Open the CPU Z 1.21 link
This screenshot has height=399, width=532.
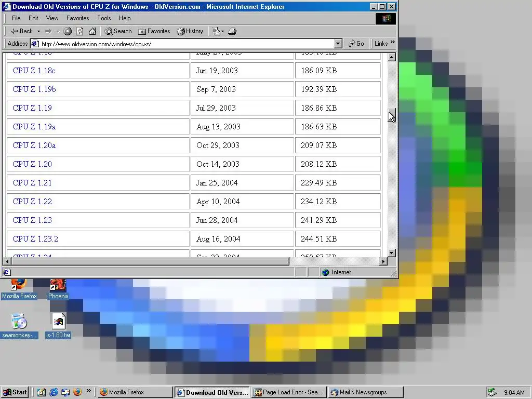pyautogui.click(x=32, y=182)
